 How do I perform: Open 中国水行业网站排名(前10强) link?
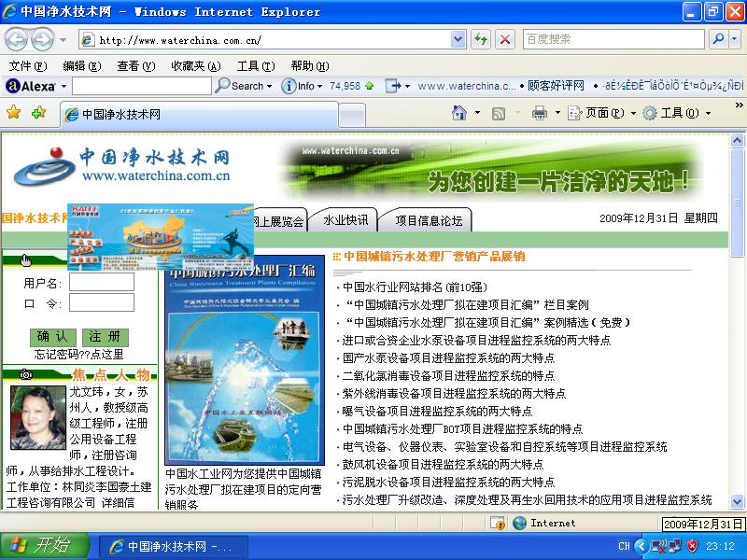pyautogui.click(x=415, y=287)
